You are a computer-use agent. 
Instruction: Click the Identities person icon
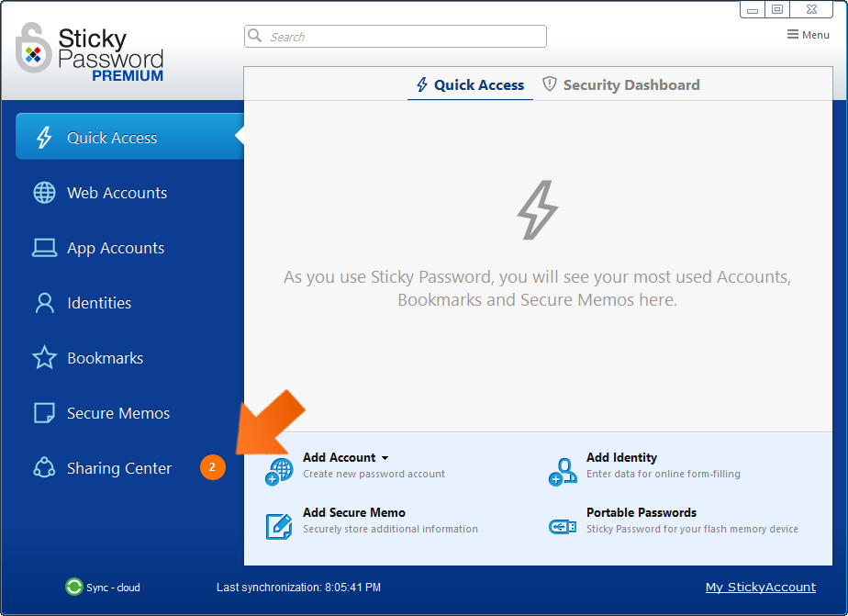pyautogui.click(x=44, y=303)
